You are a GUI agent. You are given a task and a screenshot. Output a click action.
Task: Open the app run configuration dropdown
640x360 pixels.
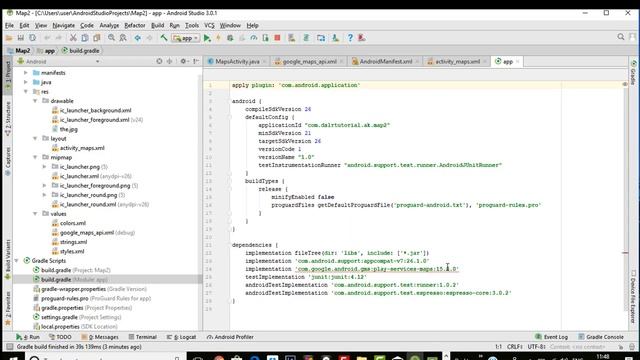(185, 38)
